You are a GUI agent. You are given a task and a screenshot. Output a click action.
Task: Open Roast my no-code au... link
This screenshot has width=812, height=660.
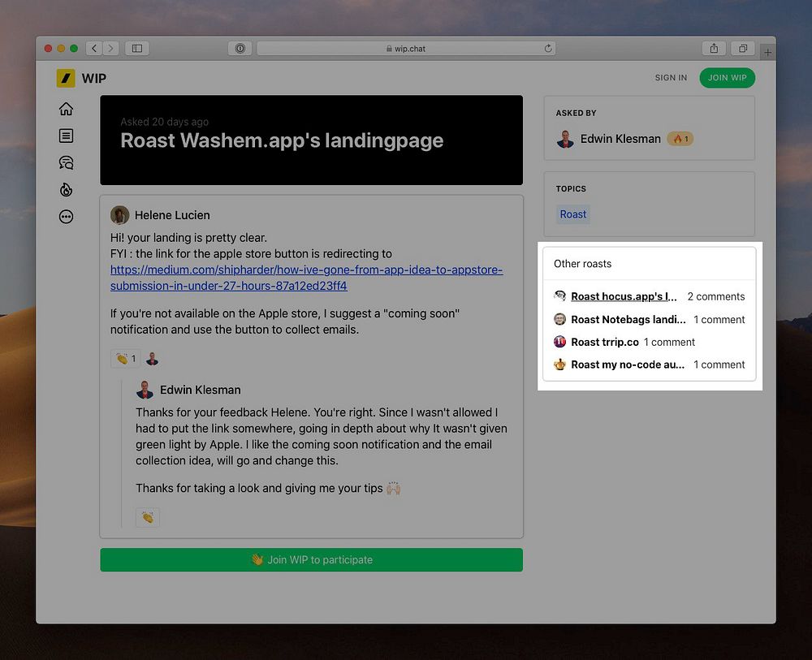click(x=628, y=365)
